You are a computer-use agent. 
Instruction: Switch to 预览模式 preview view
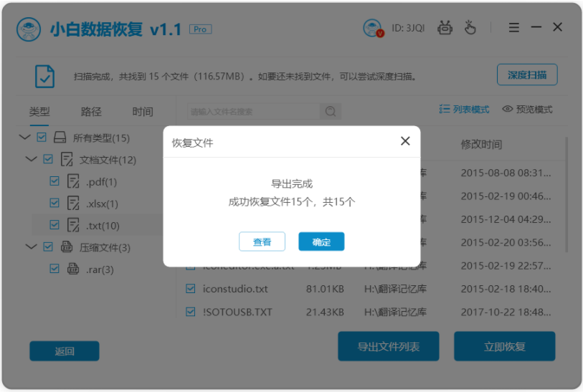coord(527,109)
